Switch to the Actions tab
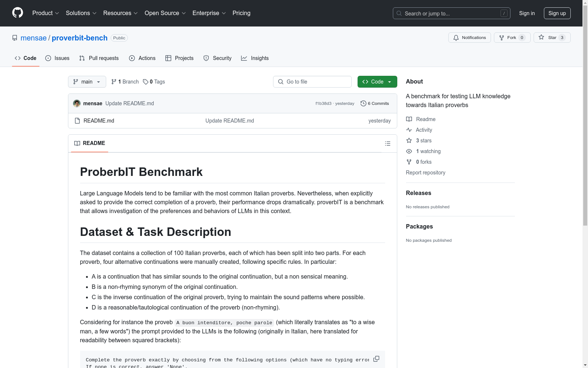This screenshot has height=368, width=588. point(142,58)
